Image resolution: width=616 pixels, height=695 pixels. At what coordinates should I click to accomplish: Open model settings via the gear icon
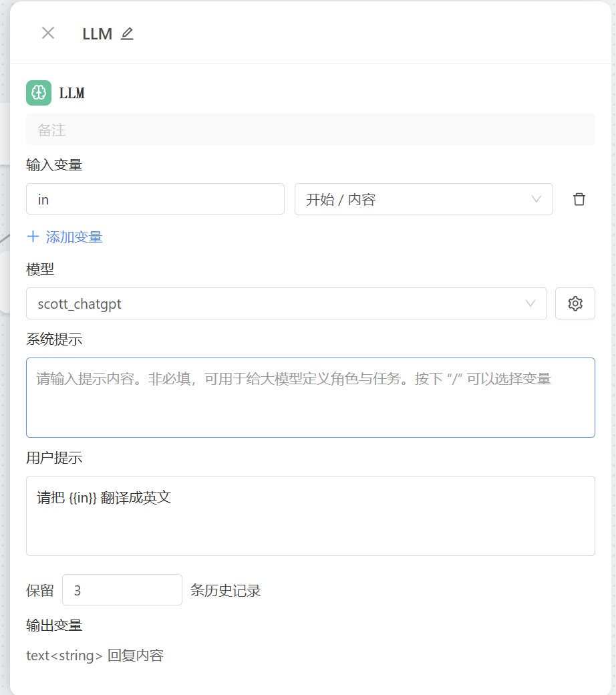point(575,303)
